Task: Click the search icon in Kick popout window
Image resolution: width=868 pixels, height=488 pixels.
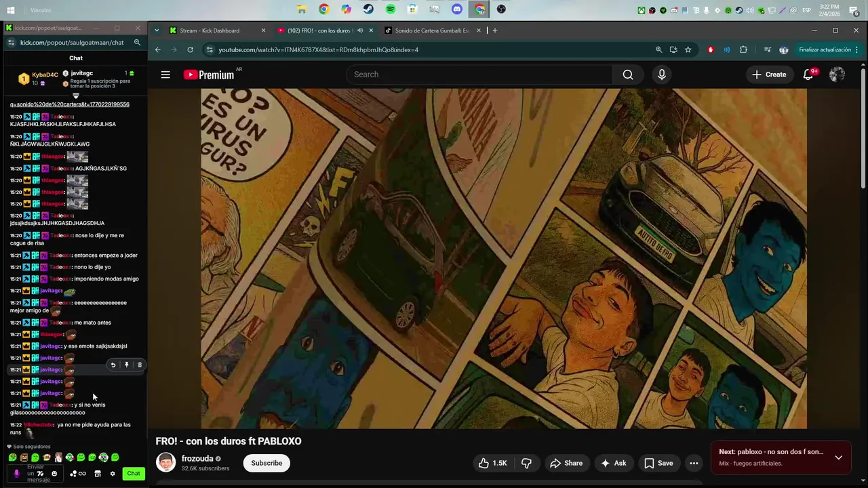Action: [x=137, y=42]
